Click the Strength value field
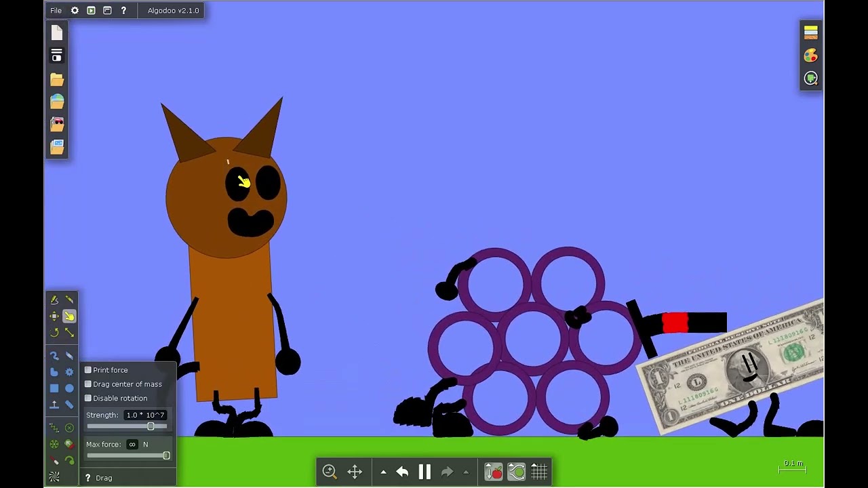868x488 pixels. [x=146, y=415]
